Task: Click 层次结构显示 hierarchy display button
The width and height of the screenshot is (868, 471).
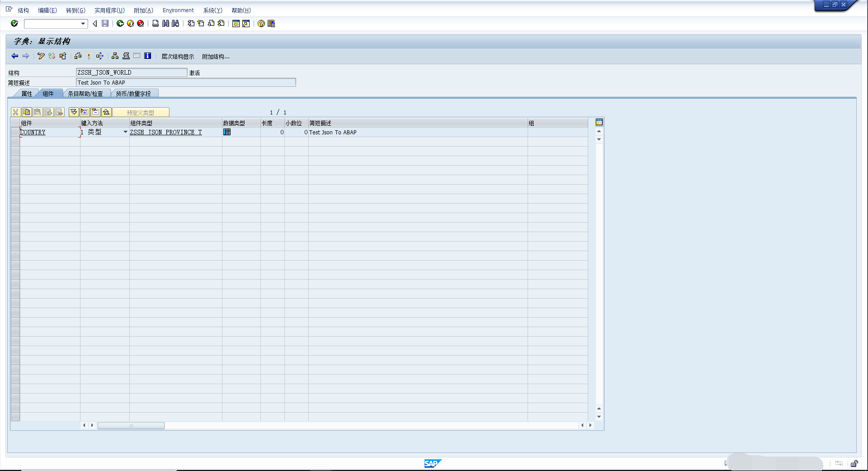Action: point(178,57)
